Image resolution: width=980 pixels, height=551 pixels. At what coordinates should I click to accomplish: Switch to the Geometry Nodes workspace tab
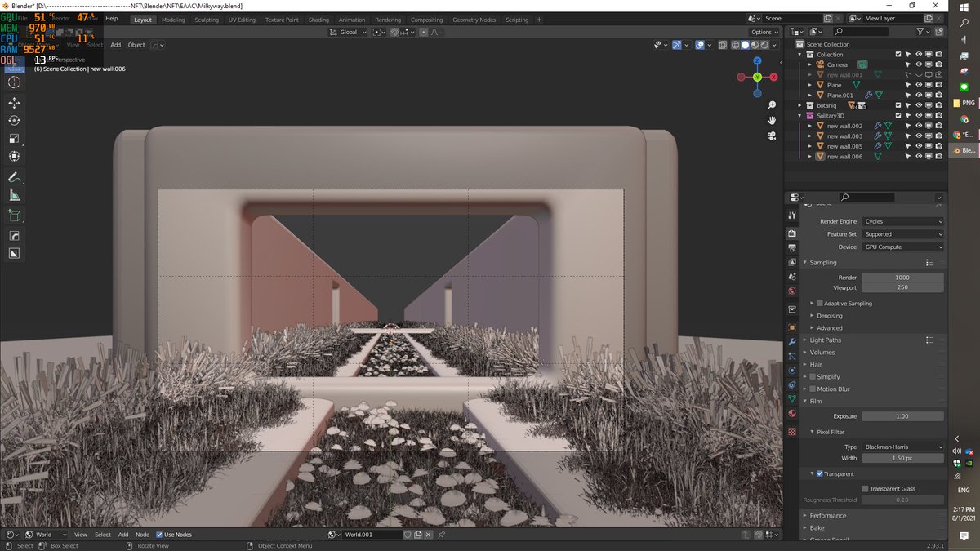pos(474,20)
